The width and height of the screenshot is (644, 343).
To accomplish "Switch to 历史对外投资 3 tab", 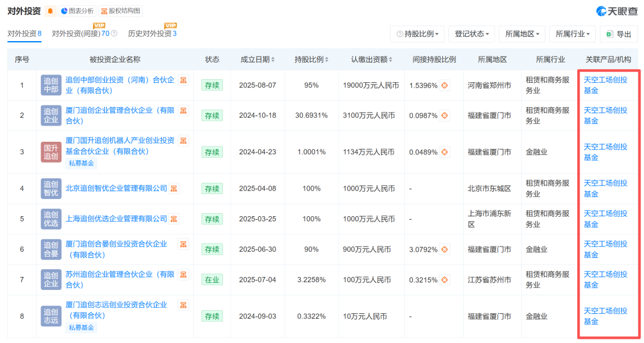I will pyautogui.click(x=153, y=33).
